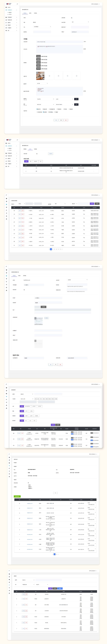The image size is (107, 644).
Task: Toggle the last checkbox in the first keyword row
Action: [69, 109]
